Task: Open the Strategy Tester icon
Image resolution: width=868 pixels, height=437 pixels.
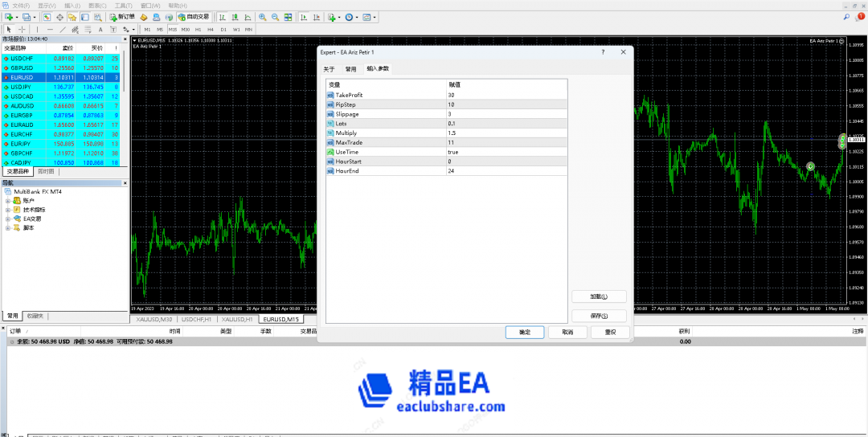Action: click(x=97, y=17)
